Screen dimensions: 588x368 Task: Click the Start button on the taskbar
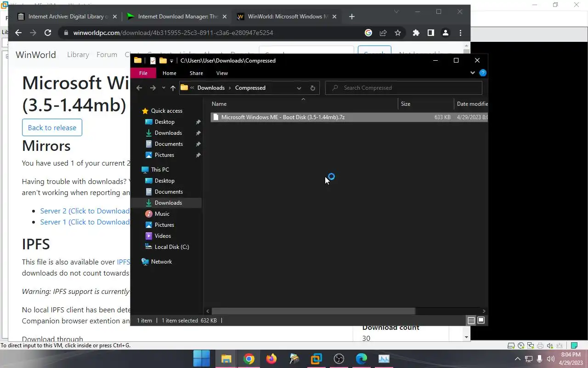coord(201,359)
